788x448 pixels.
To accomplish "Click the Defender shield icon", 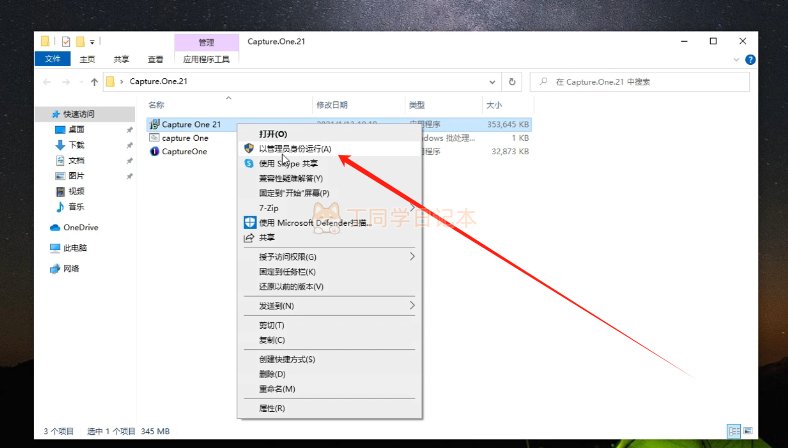I will [250, 222].
